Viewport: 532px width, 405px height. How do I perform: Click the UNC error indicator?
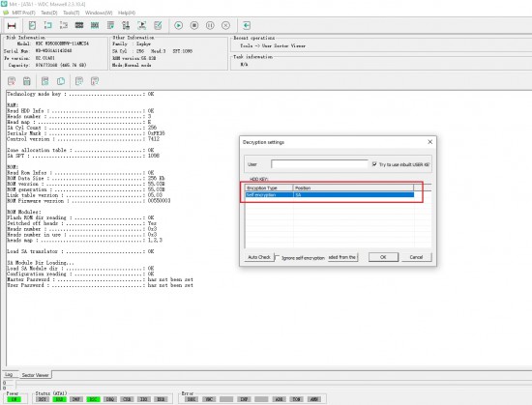(209, 399)
